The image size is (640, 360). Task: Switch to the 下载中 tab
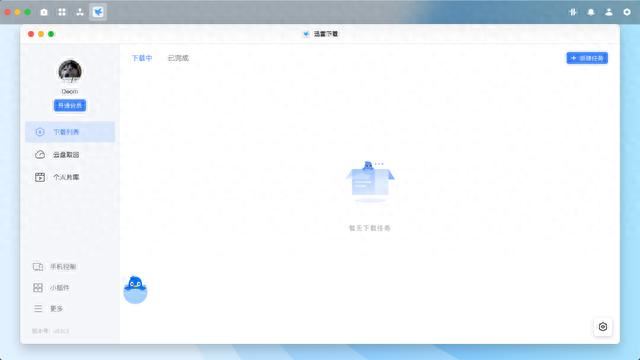click(x=142, y=58)
